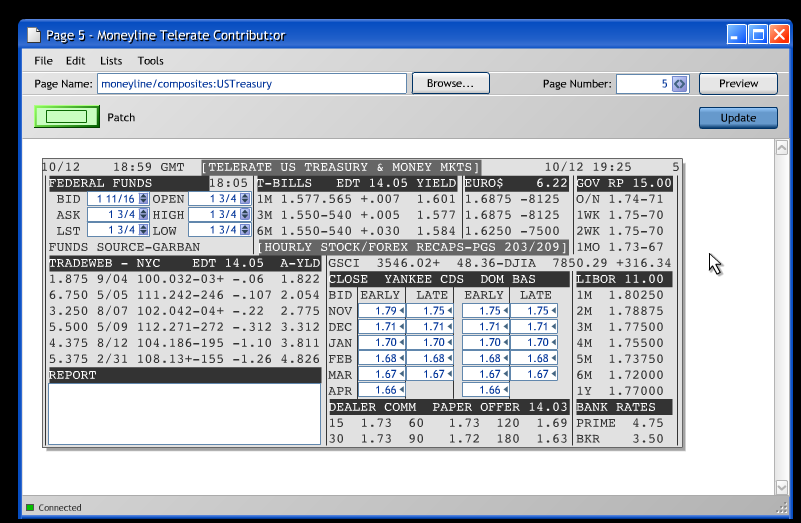Adjust the BID federal funds spinner
This screenshot has width=801, height=523.
coord(144,199)
